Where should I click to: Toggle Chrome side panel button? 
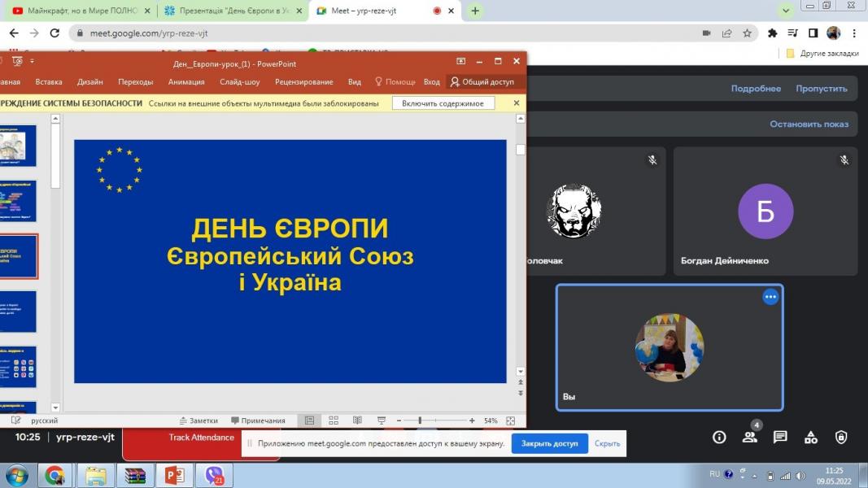[x=813, y=33]
